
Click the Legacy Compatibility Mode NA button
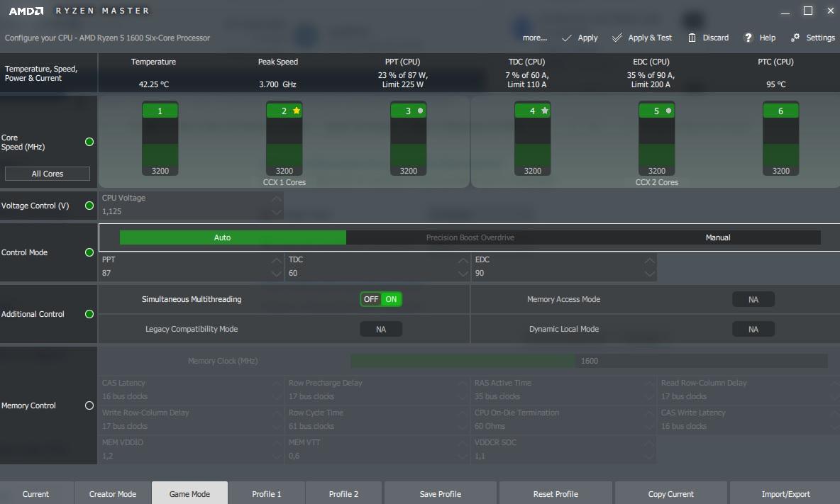(381, 330)
